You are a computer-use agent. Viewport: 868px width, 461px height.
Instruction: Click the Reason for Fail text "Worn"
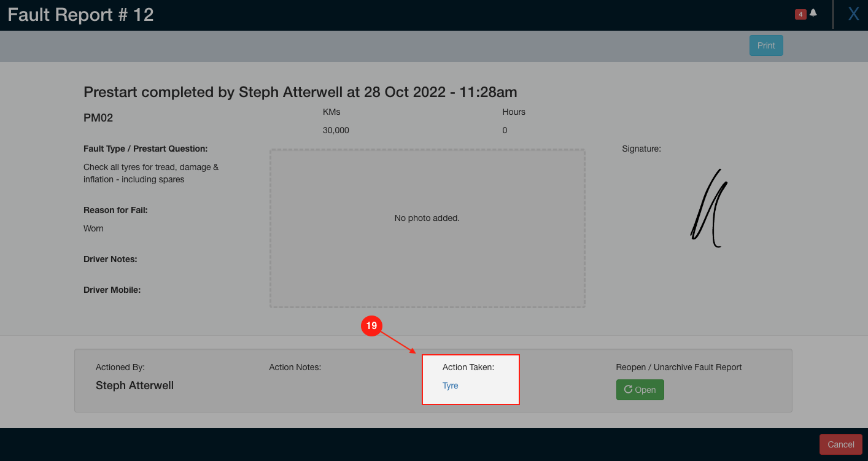pos(93,228)
